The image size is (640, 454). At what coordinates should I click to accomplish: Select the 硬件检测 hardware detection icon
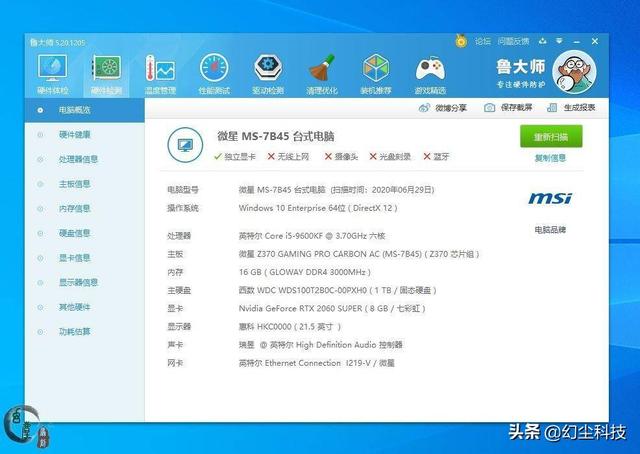[x=106, y=74]
